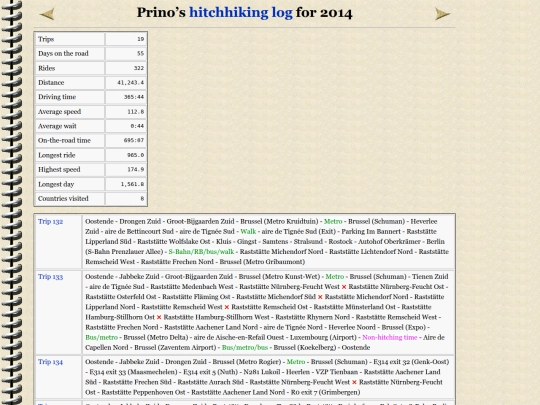This screenshot has width=540, height=405.
Task: Select the Countries visited value 8
Action: 142,199
